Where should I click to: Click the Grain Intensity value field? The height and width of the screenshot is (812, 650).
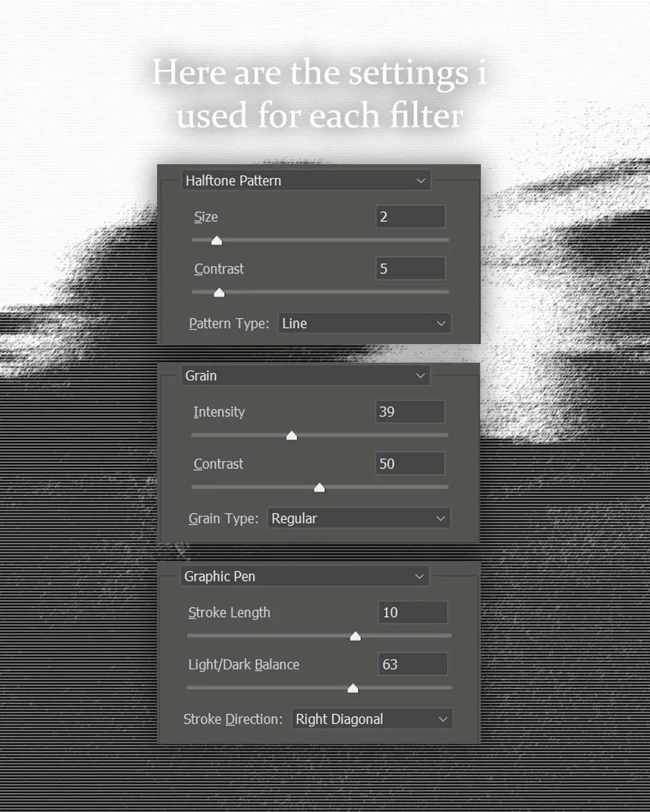tap(410, 411)
